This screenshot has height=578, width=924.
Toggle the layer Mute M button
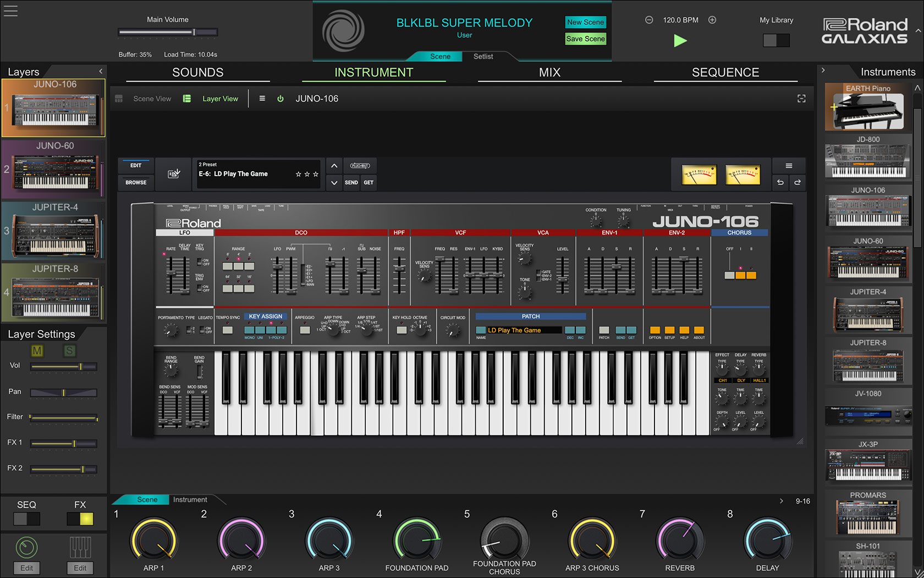point(37,351)
